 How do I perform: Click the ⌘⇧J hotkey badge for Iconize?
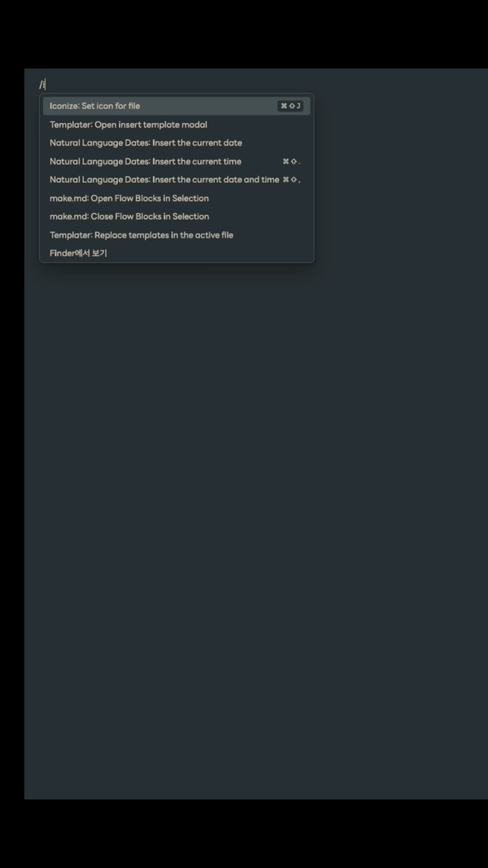click(x=290, y=106)
